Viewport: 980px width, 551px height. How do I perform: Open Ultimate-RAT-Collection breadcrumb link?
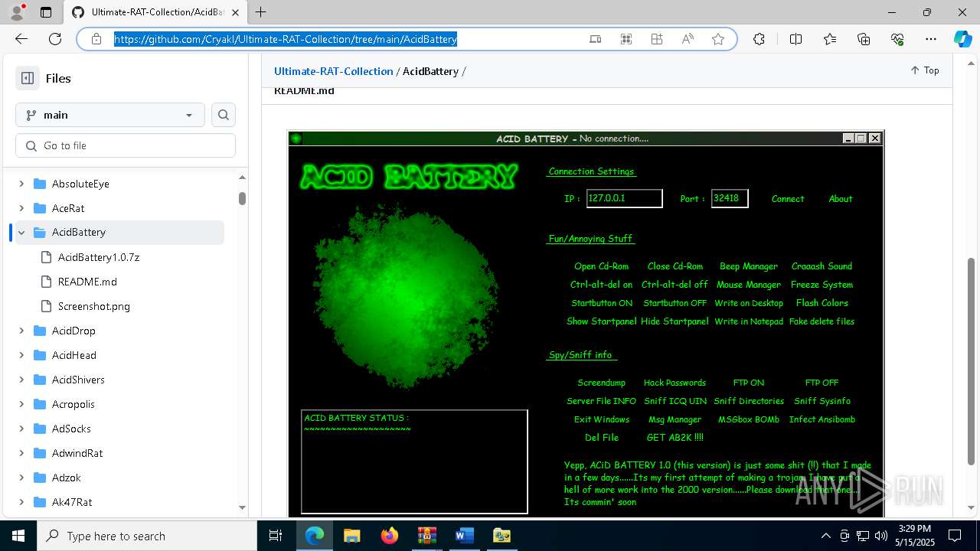coord(334,71)
